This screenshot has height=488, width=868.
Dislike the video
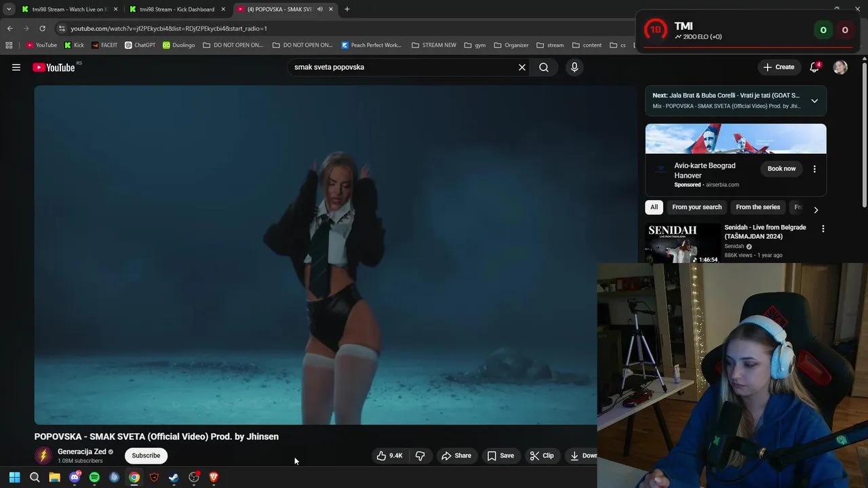click(x=420, y=455)
